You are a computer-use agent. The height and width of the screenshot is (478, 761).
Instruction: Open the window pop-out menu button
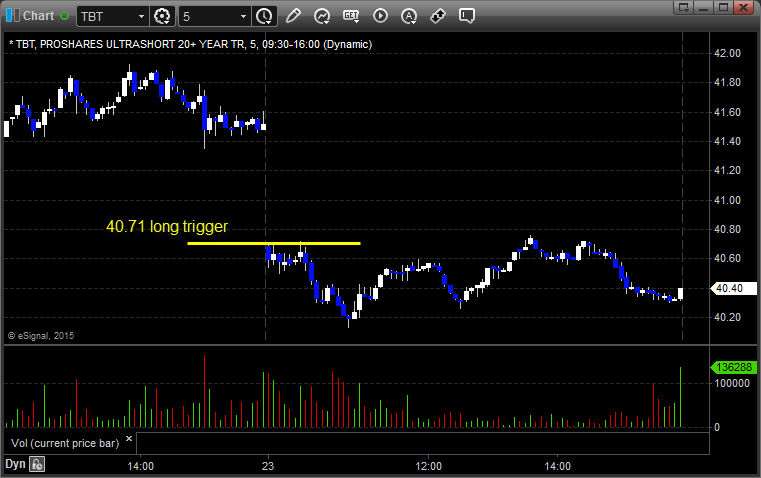[x=684, y=7]
